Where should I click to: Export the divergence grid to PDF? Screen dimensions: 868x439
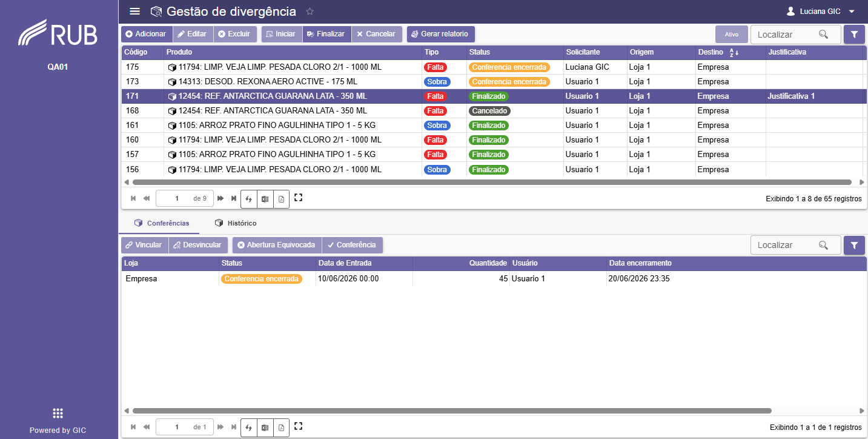(281, 199)
